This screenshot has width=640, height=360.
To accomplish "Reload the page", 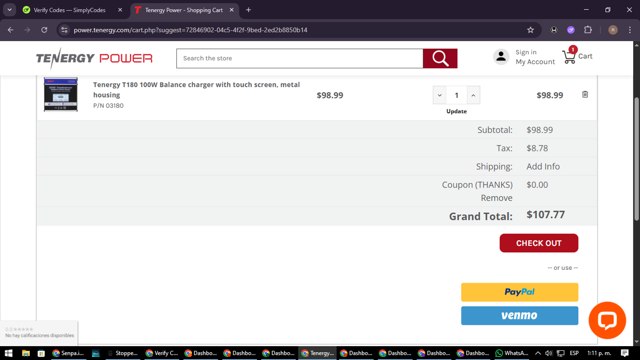I will coord(44,30).
